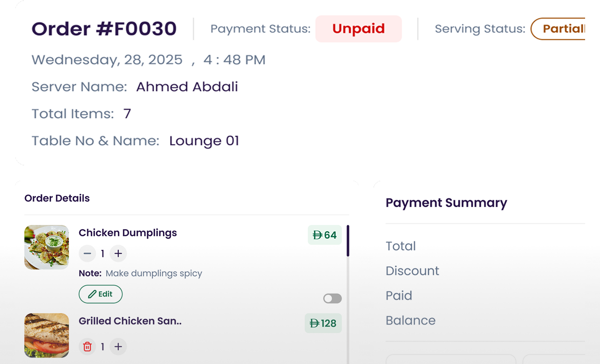600x364 pixels.
Task: Click the note text Make dumplings spicy
Action: 154,273
